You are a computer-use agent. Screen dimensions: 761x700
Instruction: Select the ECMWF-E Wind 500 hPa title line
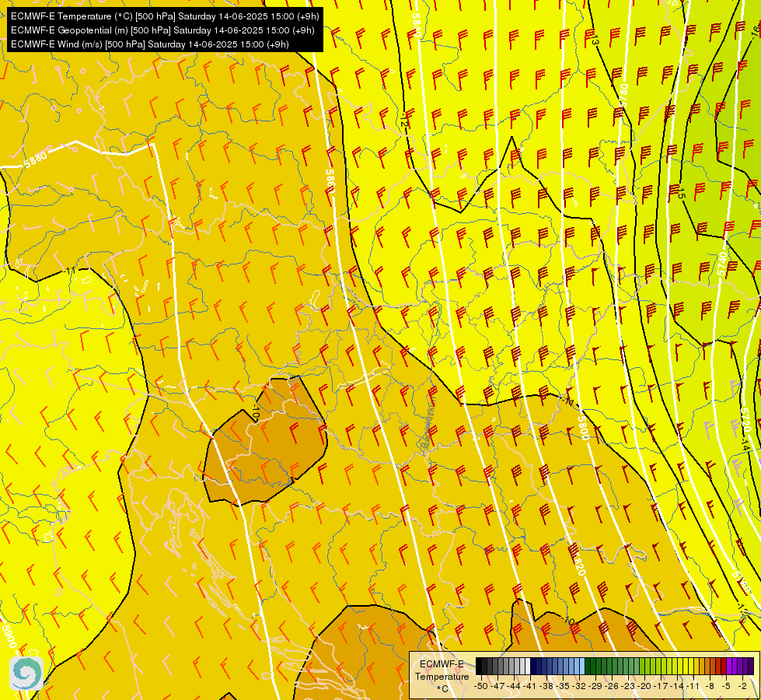pos(149,44)
